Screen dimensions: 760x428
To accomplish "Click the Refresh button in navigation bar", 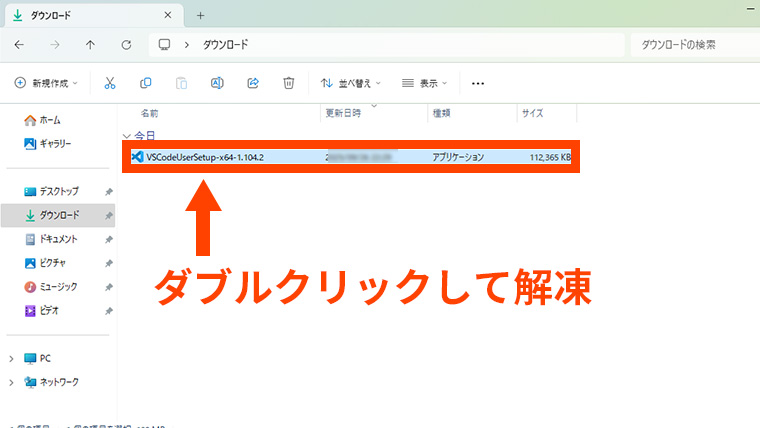I will pyautogui.click(x=126, y=45).
